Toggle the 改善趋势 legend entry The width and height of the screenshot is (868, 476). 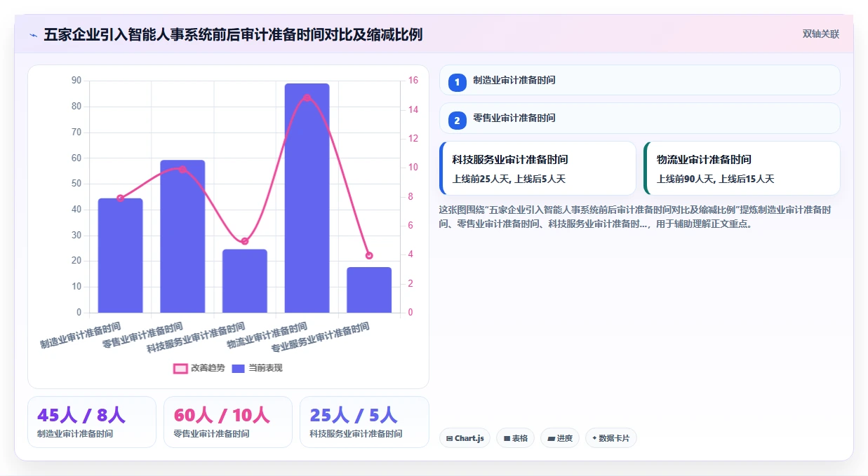coord(200,368)
